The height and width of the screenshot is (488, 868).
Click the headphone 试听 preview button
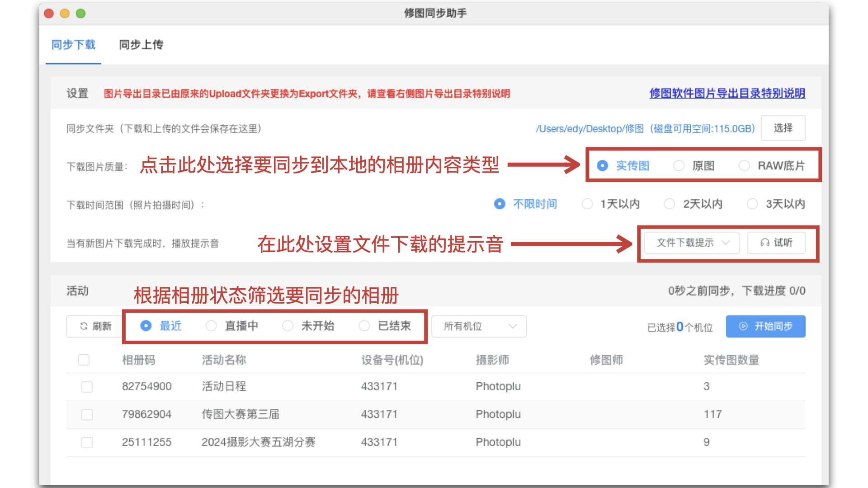pyautogui.click(x=776, y=243)
